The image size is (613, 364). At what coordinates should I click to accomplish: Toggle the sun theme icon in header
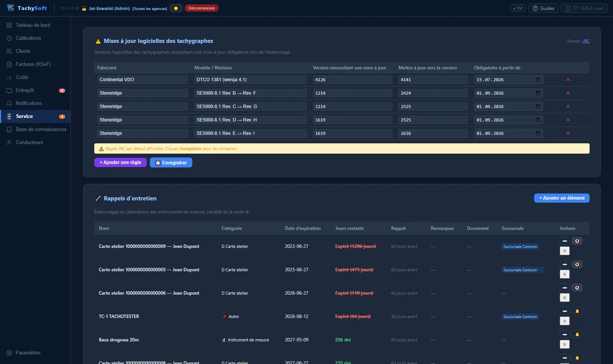coord(176,8)
